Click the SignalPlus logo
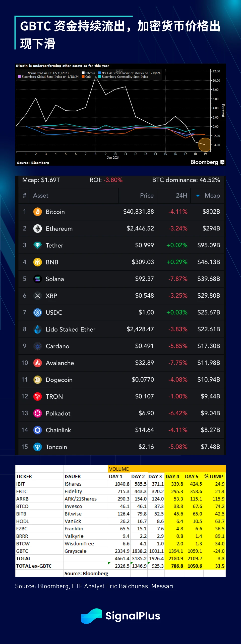 [120, 616]
